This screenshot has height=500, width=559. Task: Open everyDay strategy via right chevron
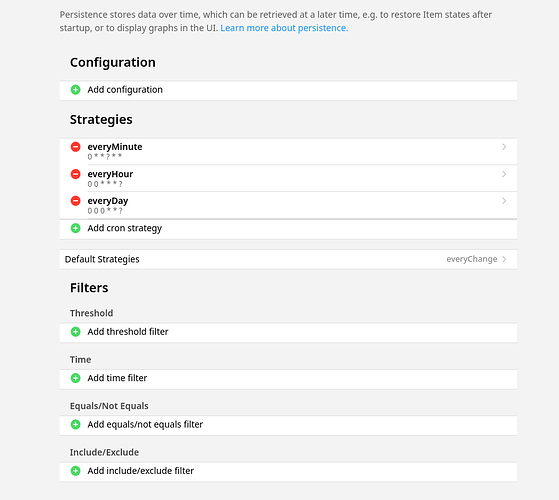[504, 201]
